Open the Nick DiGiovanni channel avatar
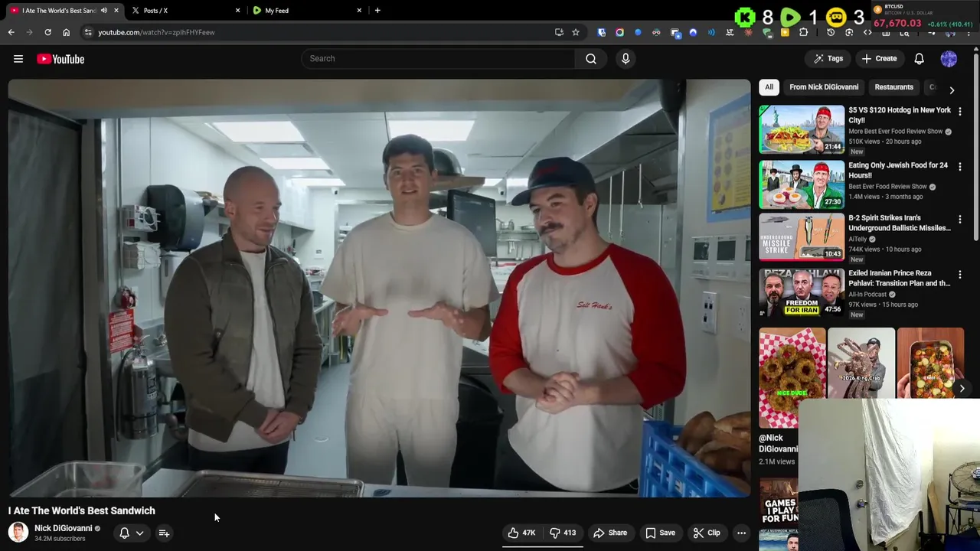This screenshot has width=980, height=551. coord(18,532)
